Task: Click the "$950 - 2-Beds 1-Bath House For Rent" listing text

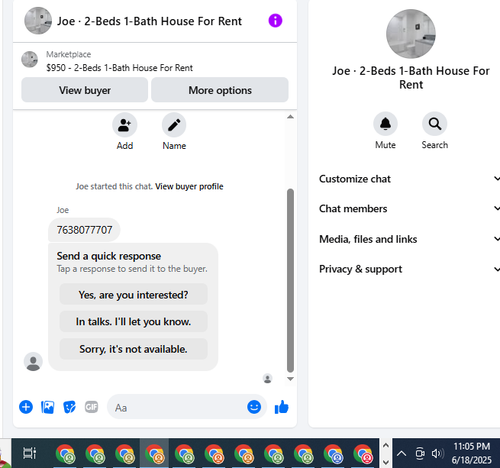Action: tap(119, 68)
